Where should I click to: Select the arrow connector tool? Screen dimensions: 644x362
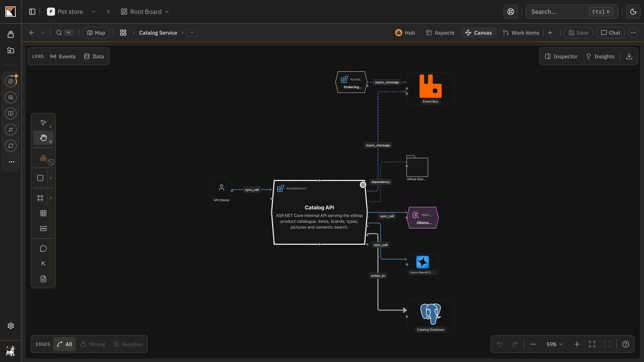43,264
